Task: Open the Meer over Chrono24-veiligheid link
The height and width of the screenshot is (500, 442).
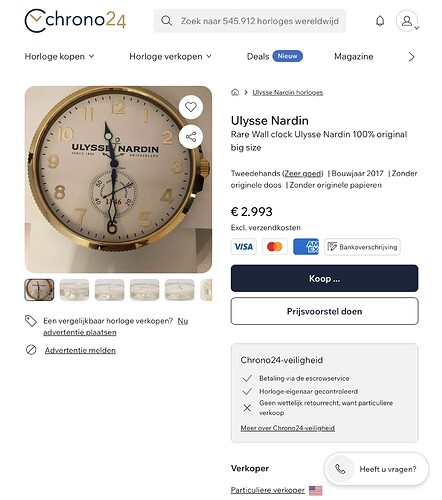Action: coord(287,428)
